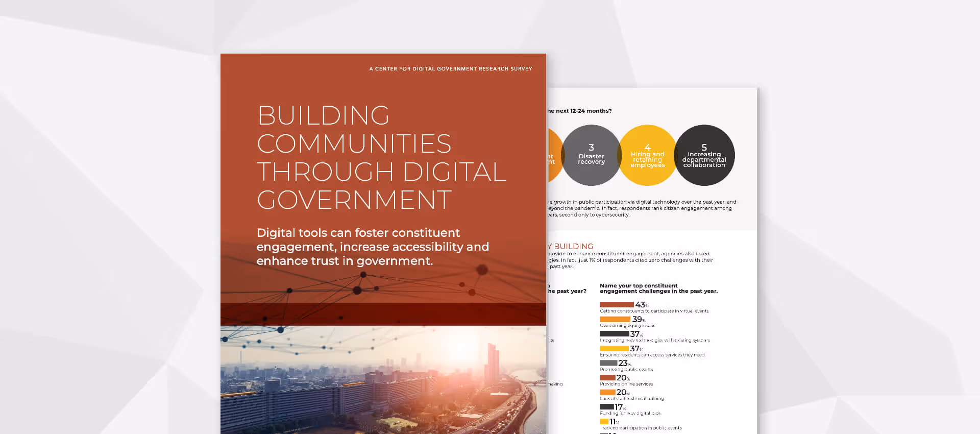Click the 17% 'Funding for new digital tools' bar

[607, 407]
